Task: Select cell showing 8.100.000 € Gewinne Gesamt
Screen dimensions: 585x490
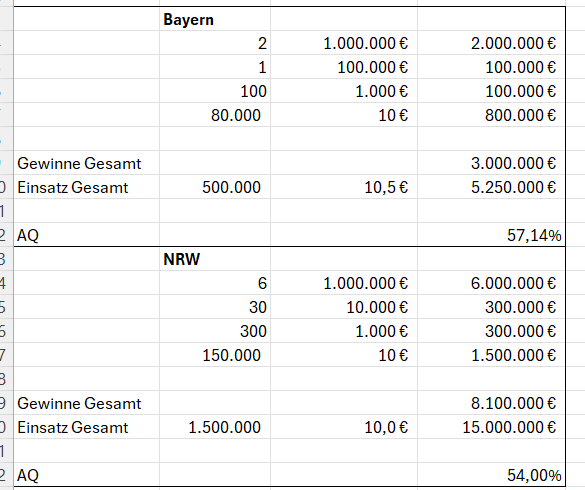Action: (x=491, y=403)
